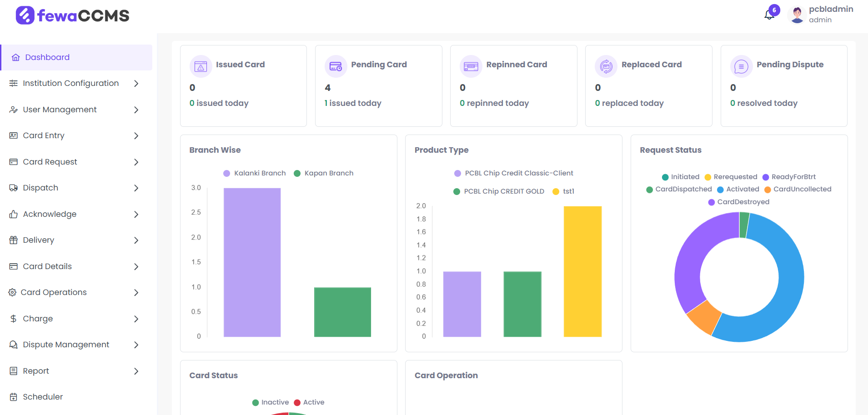The height and width of the screenshot is (415, 868).
Task: Click the fewaCCMS logo
Action: [x=72, y=15]
